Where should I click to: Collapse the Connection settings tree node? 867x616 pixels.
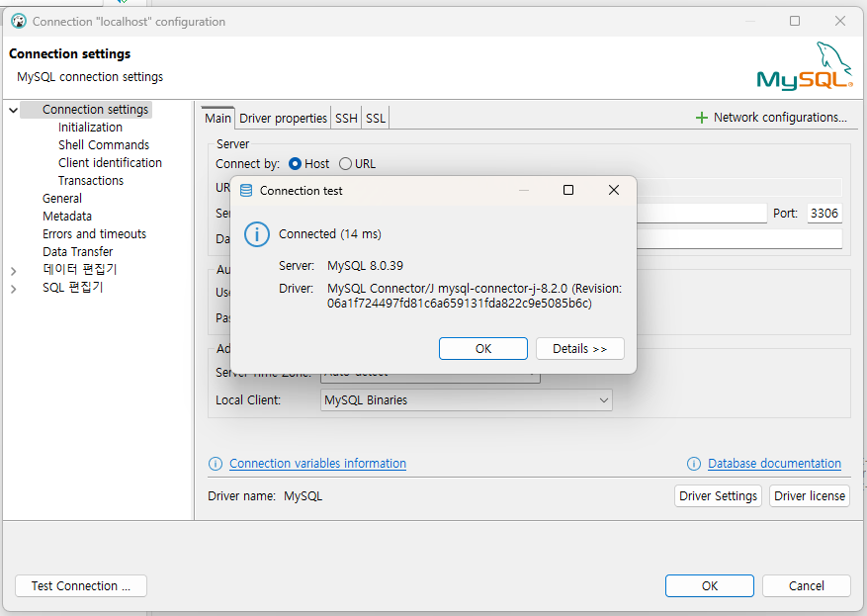pyautogui.click(x=13, y=110)
